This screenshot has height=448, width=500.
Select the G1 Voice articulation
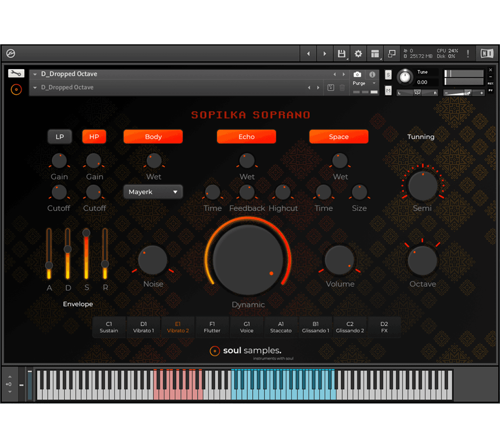[247, 327]
